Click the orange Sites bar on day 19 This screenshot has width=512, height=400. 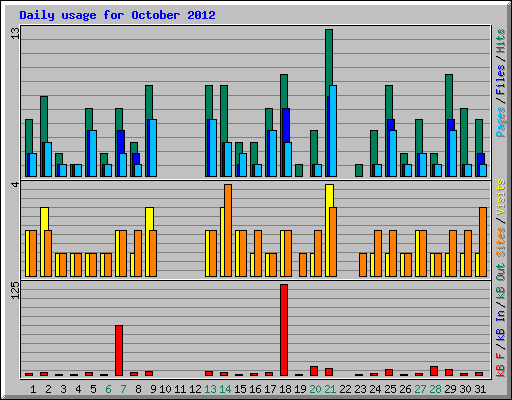pyautogui.click(x=303, y=265)
